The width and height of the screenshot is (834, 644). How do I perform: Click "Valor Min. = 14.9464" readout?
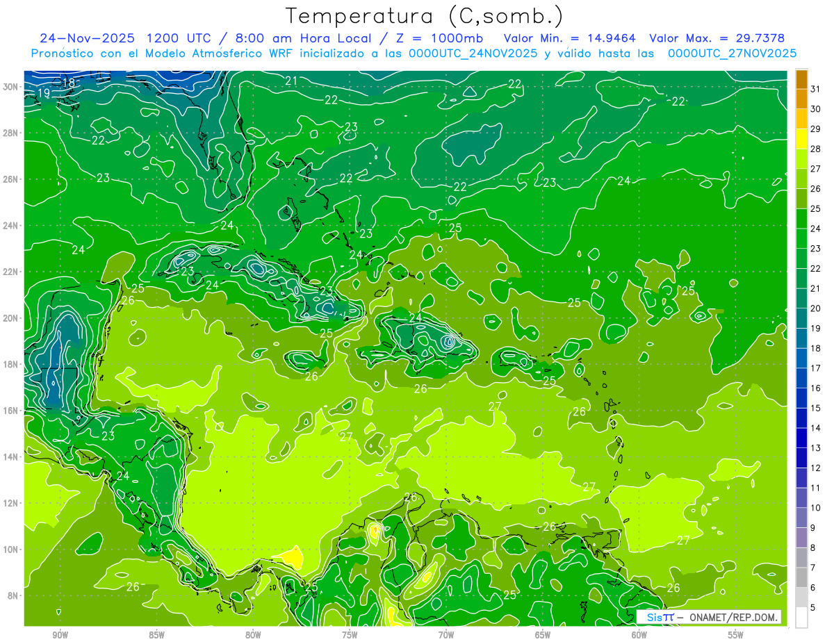pos(570,38)
